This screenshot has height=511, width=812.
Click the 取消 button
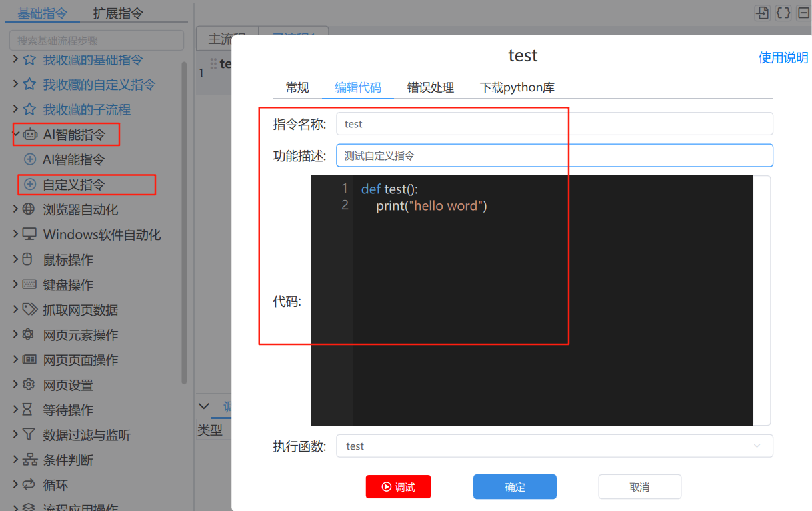[x=639, y=487]
